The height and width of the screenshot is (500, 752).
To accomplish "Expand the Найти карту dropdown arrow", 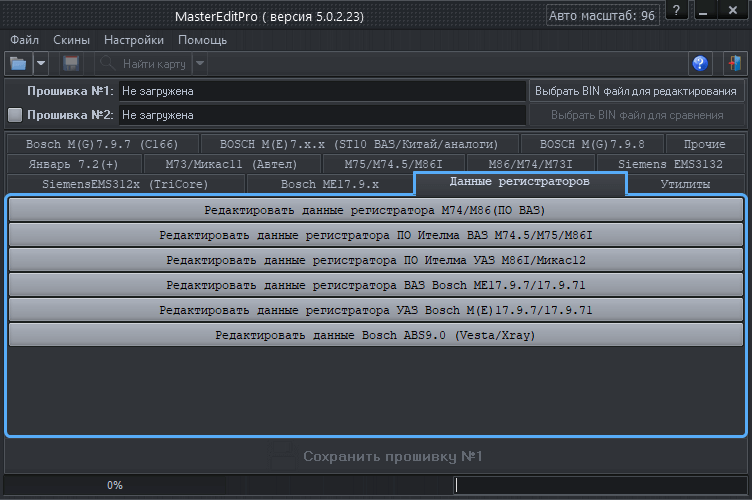I will click(x=200, y=64).
